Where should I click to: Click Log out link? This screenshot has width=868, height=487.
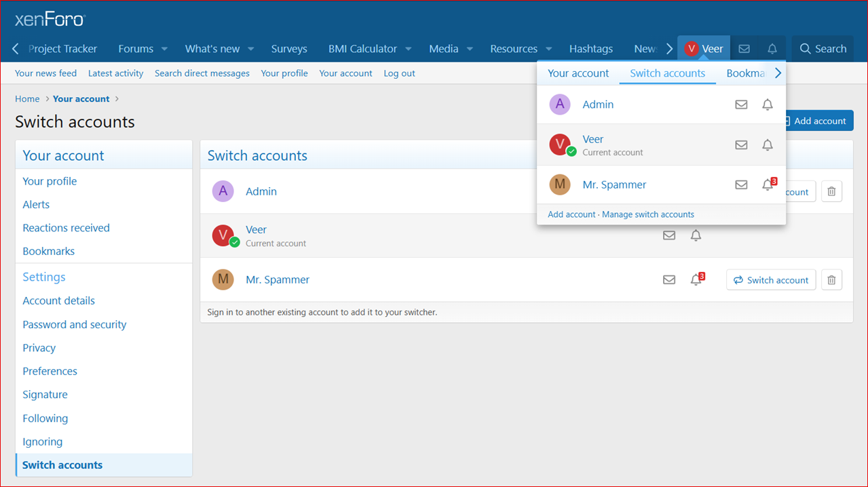tap(399, 73)
